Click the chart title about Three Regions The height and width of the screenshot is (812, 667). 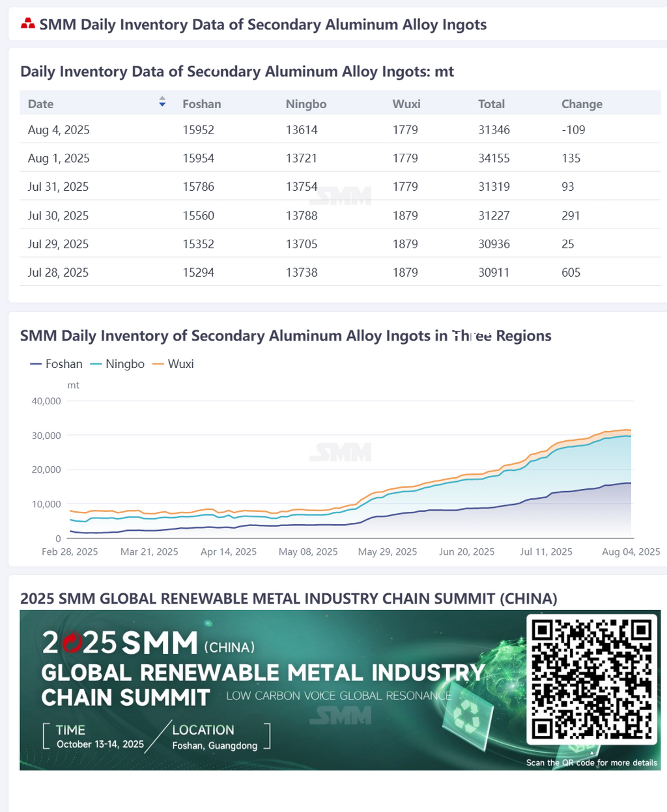(x=286, y=336)
